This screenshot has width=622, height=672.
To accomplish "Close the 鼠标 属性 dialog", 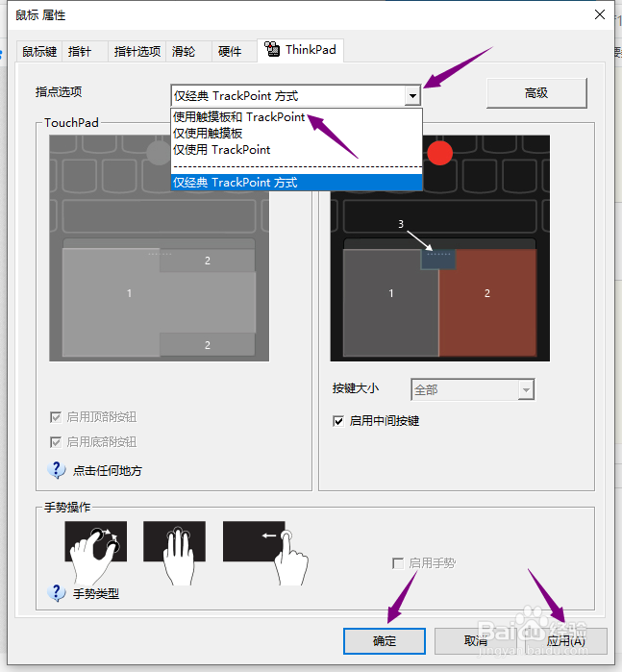I will click(x=600, y=14).
